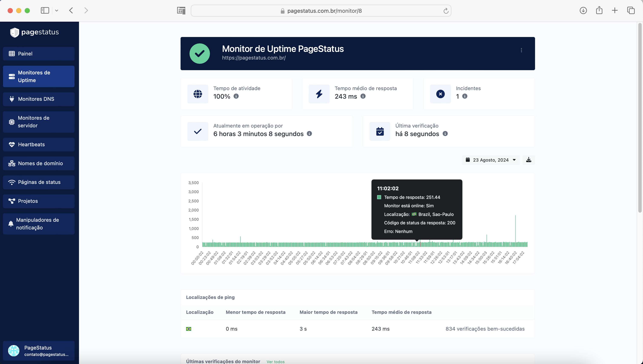
Task: Click info icon next to Incidentes count
Action: [x=465, y=96]
